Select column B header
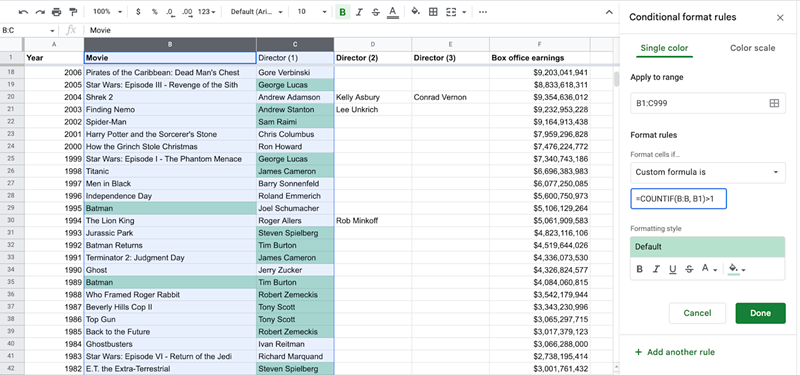This screenshot has width=800, height=375. (170, 44)
